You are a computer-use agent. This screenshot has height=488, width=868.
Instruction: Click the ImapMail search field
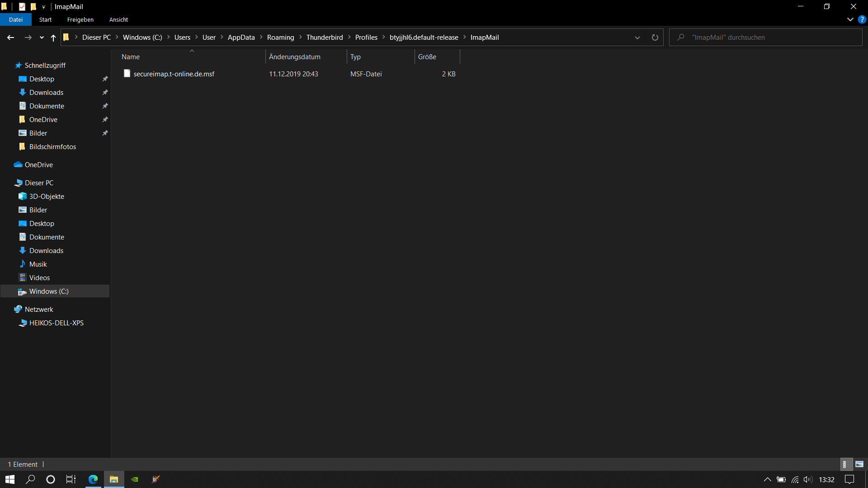769,38
